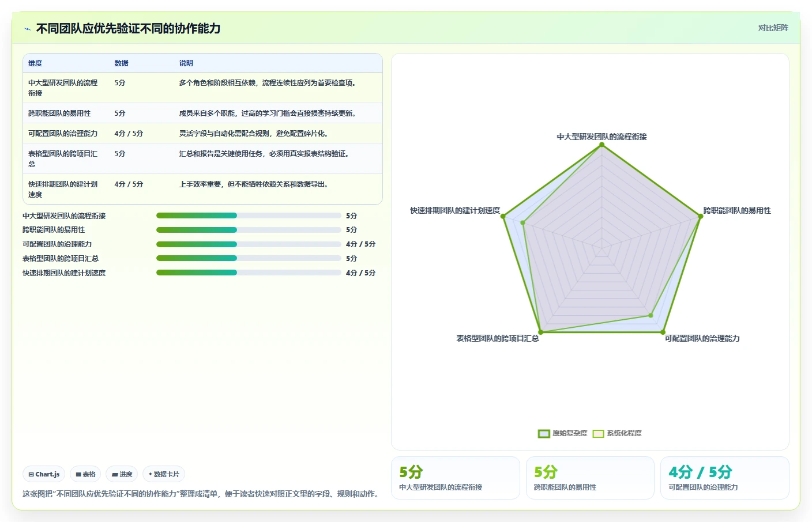Click radar axis label 快速排期团队的建计划速度
This screenshot has height=522, width=812.
click(455, 210)
